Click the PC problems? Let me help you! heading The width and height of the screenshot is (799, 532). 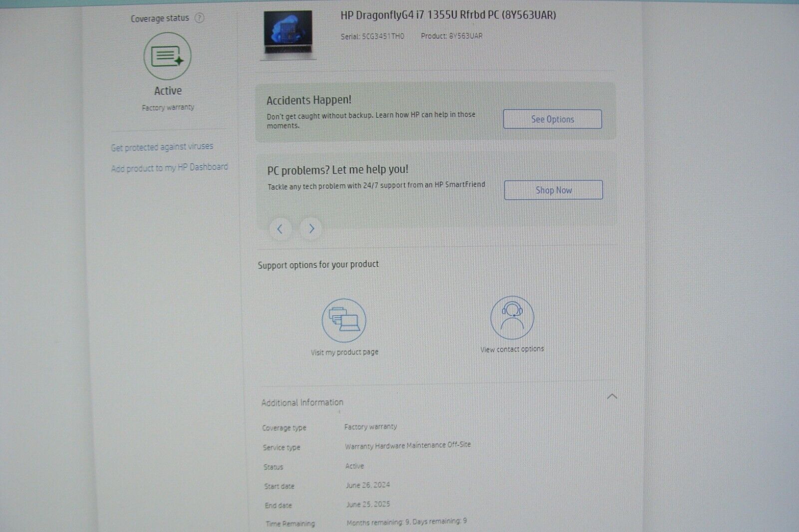pos(338,170)
